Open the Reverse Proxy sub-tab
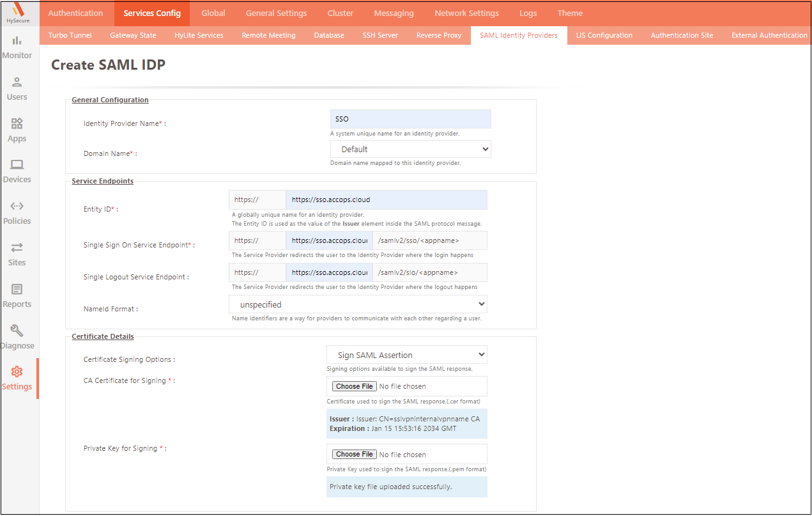This screenshot has width=812, height=516. tap(438, 35)
